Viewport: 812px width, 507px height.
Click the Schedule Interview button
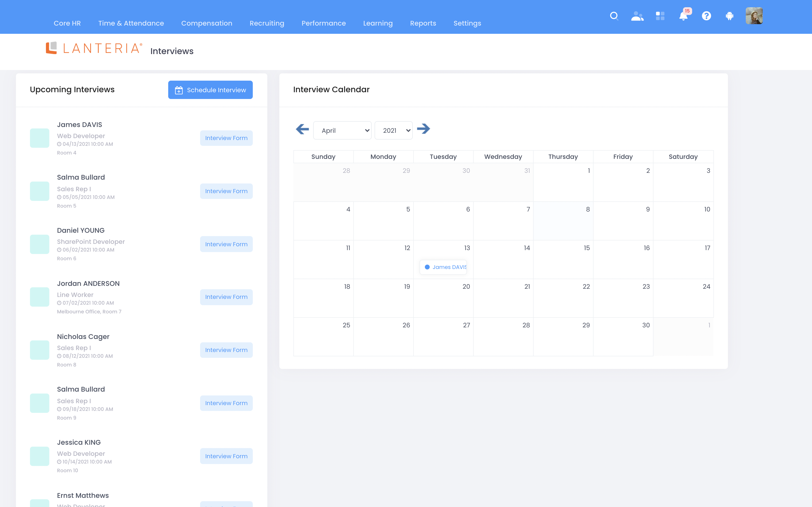[x=210, y=90]
